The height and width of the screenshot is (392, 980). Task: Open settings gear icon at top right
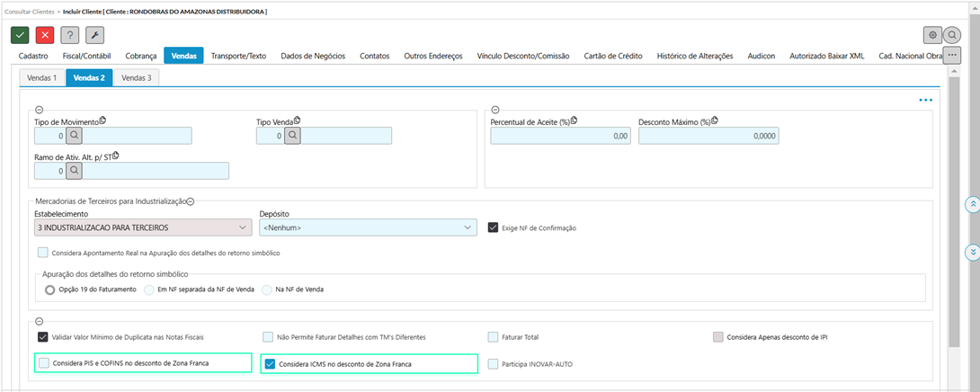[x=932, y=35]
